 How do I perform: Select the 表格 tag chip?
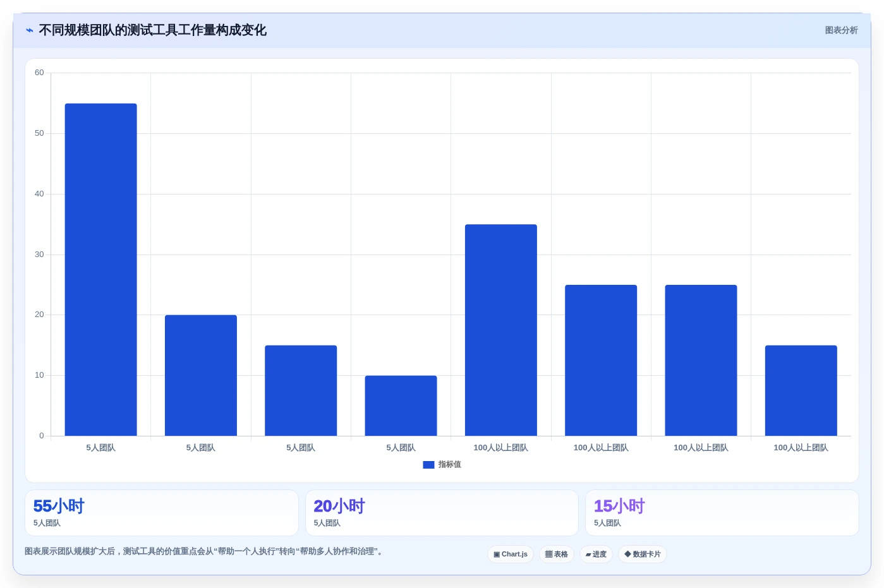[x=557, y=555]
